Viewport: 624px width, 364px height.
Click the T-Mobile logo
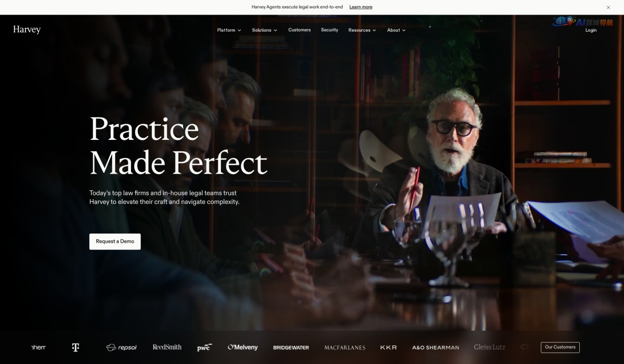[75, 347]
